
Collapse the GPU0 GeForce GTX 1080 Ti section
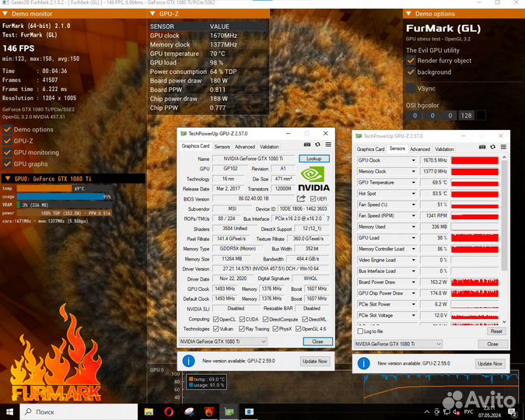pyautogui.click(x=8, y=179)
